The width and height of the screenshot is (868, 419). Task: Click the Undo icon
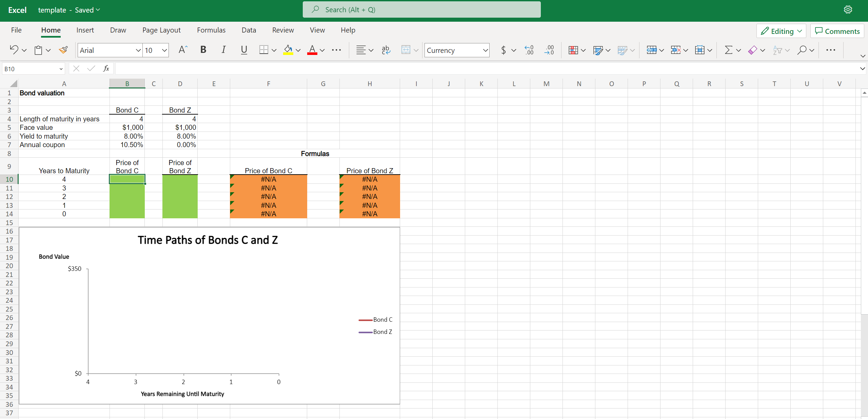[14, 50]
